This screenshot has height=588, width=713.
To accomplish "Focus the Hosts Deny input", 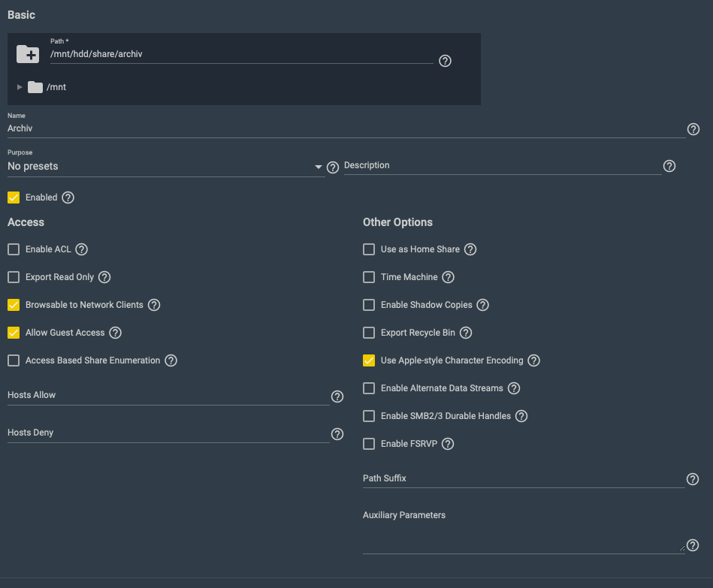I will [168, 433].
